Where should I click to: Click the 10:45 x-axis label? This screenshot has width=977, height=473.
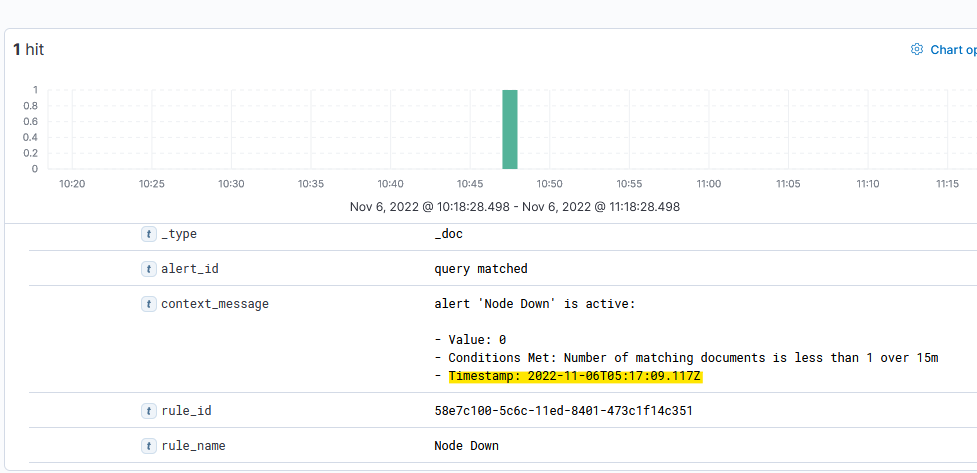click(470, 184)
